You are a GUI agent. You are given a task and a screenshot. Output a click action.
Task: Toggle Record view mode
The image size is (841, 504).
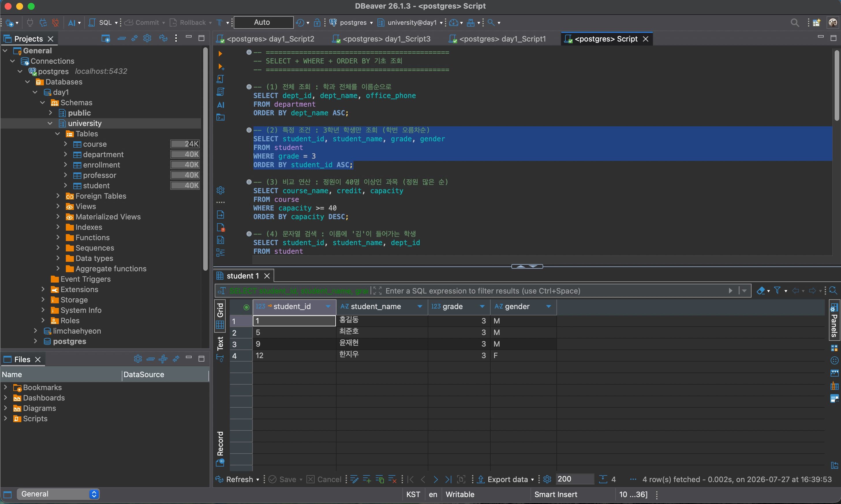pos(220,448)
